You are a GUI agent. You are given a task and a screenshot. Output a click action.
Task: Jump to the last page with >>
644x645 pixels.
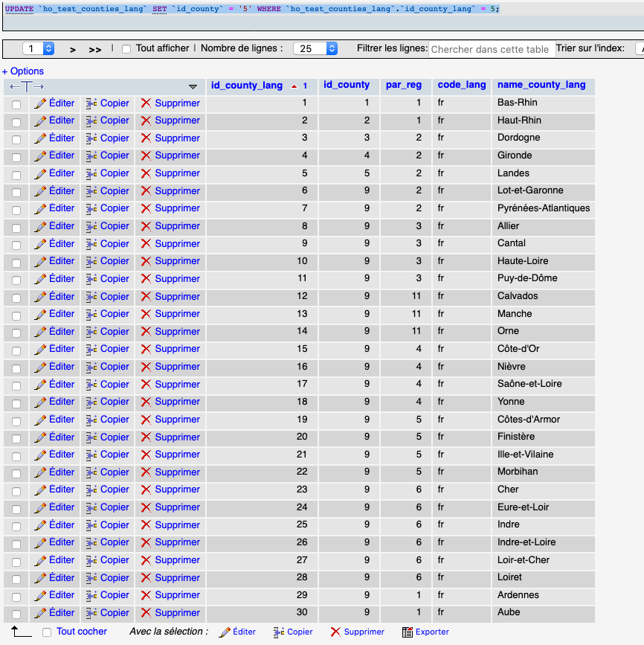(x=95, y=50)
